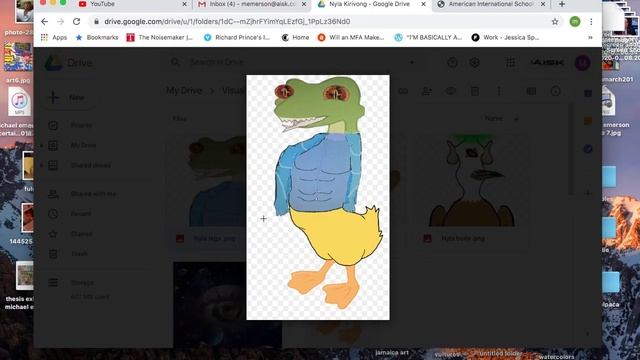Open Drive settings gear icon
Image resolution: width=640 pixels, height=360 pixels.
[474, 62]
